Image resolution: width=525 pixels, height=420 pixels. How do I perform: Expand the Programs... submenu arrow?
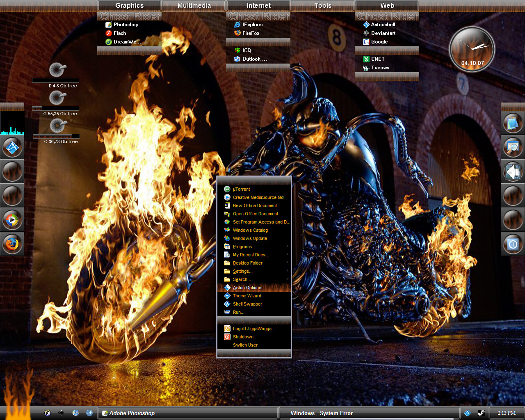[x=287, y=247]
